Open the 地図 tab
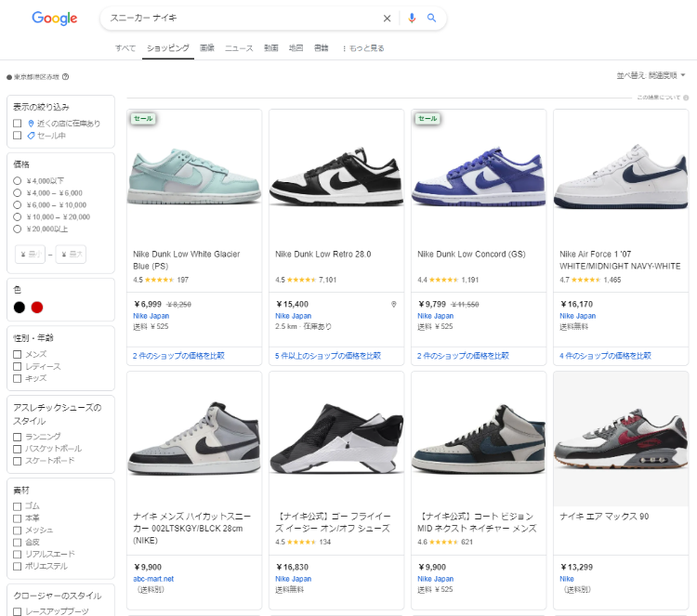 tap(296, 48)
